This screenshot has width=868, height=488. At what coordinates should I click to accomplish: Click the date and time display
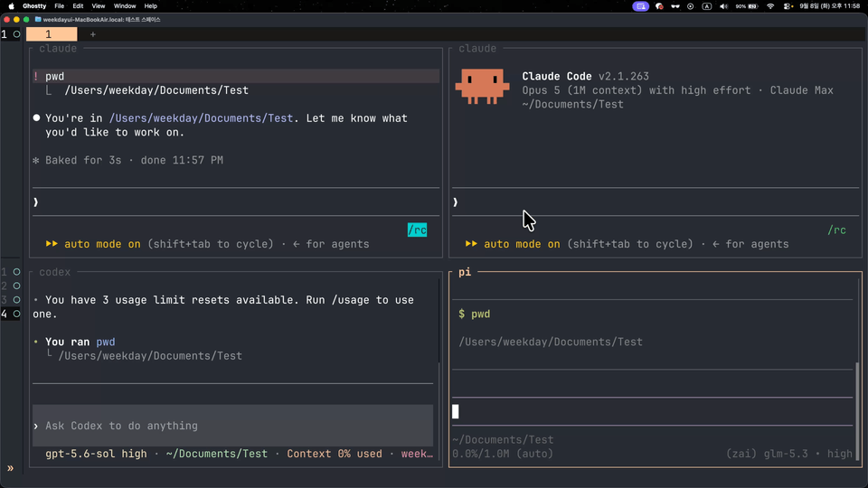830,6
